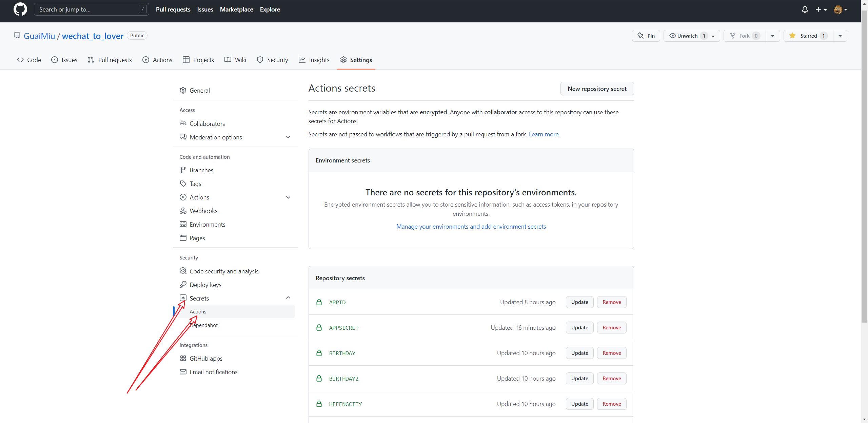Click the Starred button
Viewport: 868px width, 423px height.
808,36
